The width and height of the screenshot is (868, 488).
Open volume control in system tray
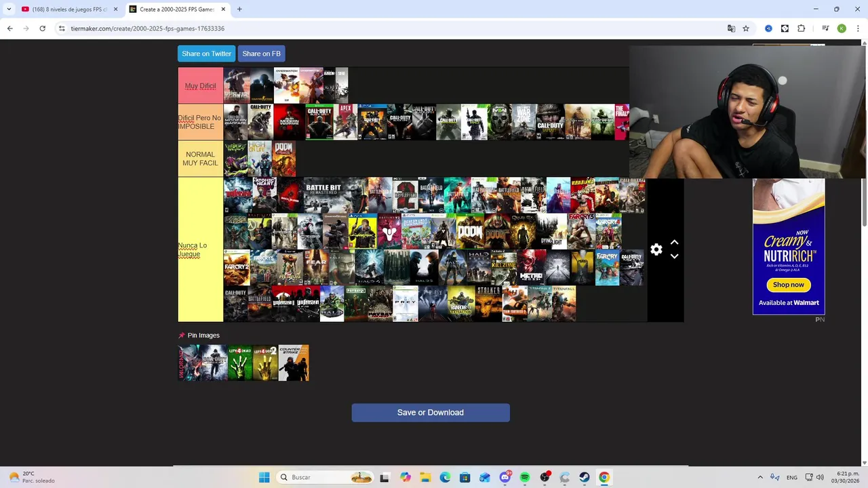[x=820, y=477]
